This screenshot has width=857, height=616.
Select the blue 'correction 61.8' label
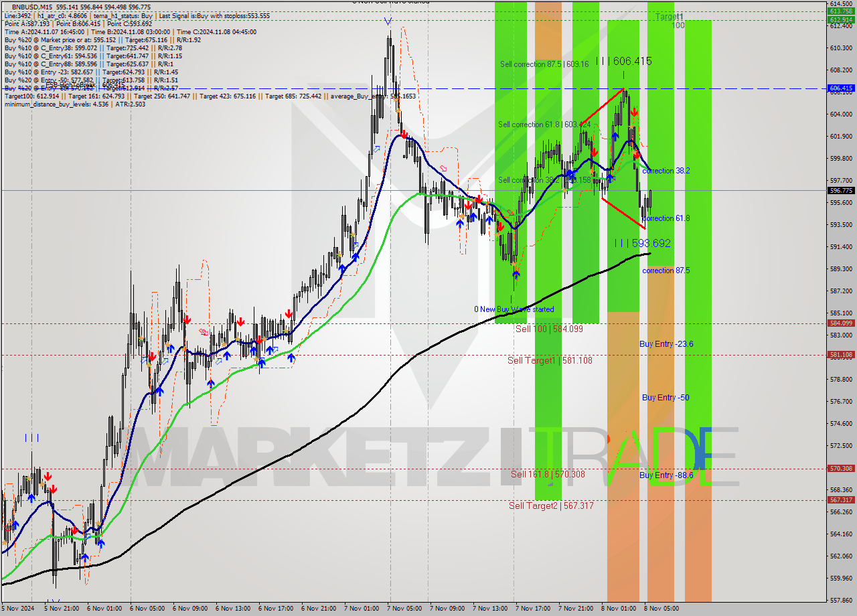coord(666,218)
